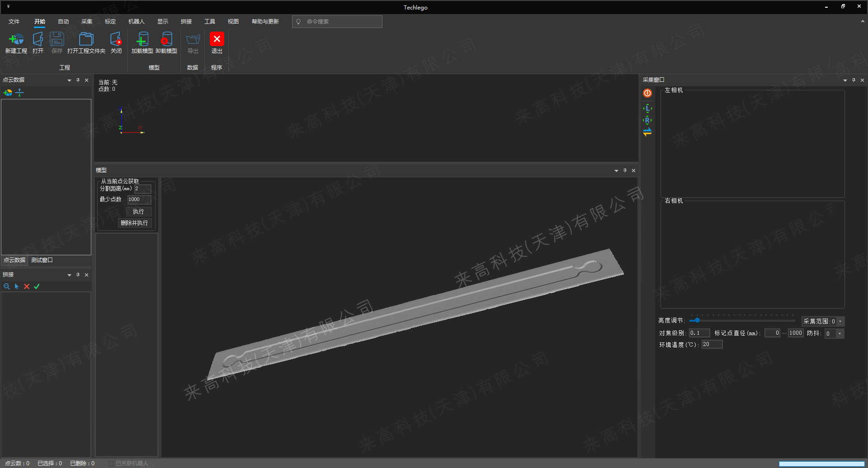
Task: Pin the 模型 panel with pushpin
Action: coord(625,170)
